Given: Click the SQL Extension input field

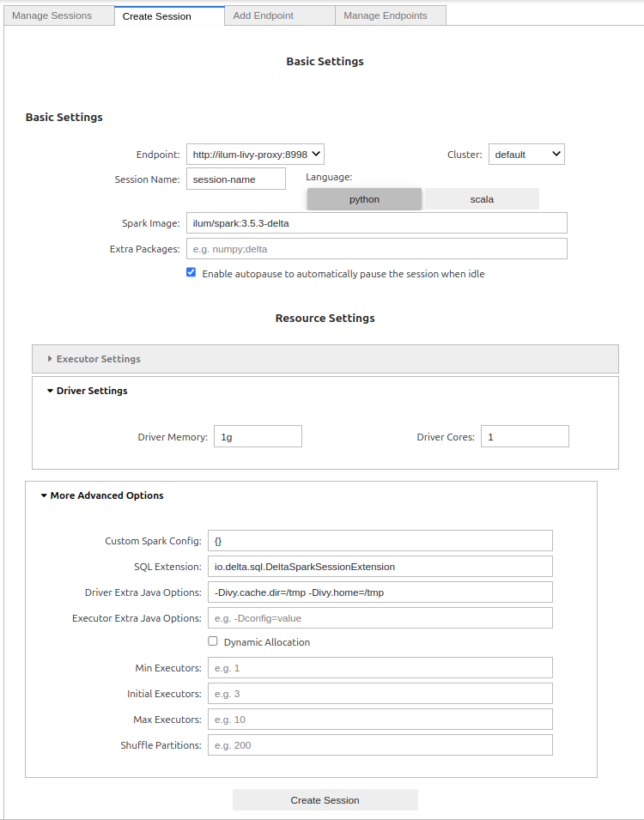Looking at the screenshot, I should pos(380,566).
